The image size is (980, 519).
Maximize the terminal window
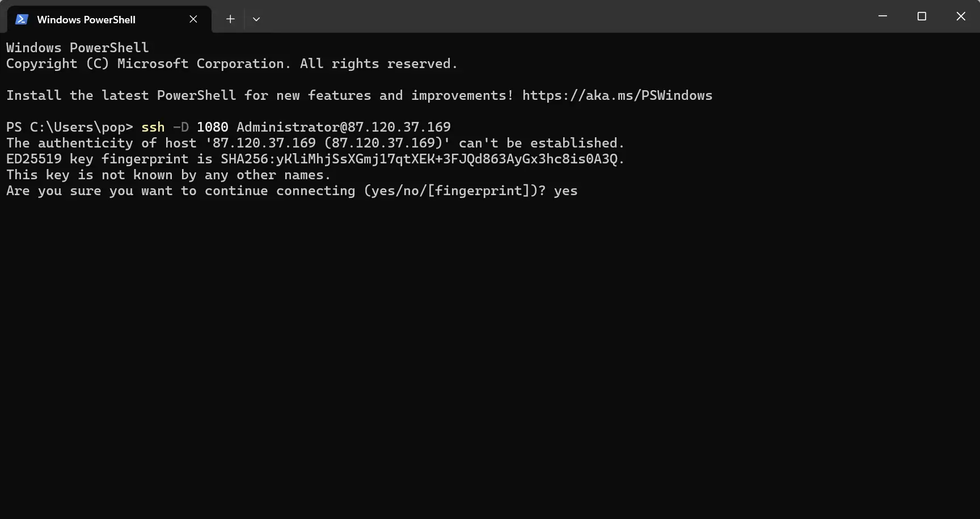tap(922, 16)
